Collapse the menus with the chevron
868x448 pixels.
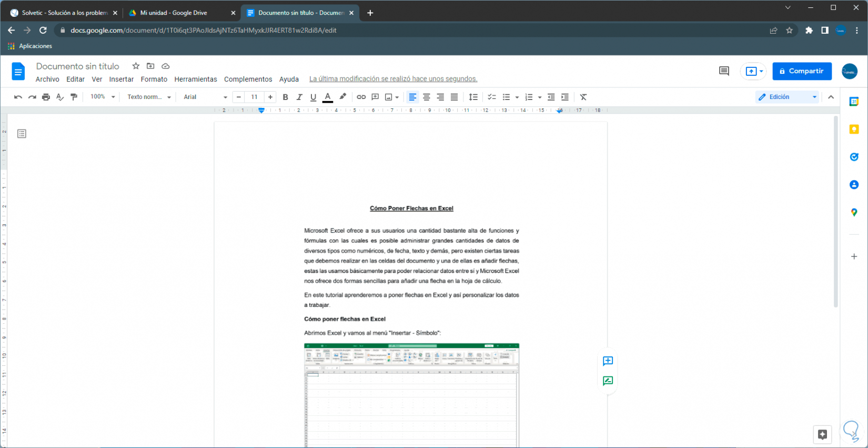(x=831, y=97)
